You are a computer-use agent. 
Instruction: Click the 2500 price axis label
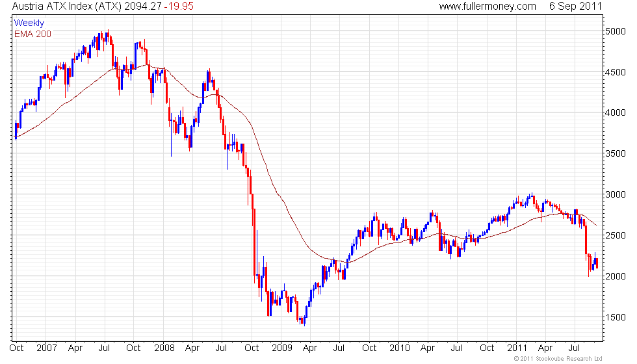[x=616, y=235]
